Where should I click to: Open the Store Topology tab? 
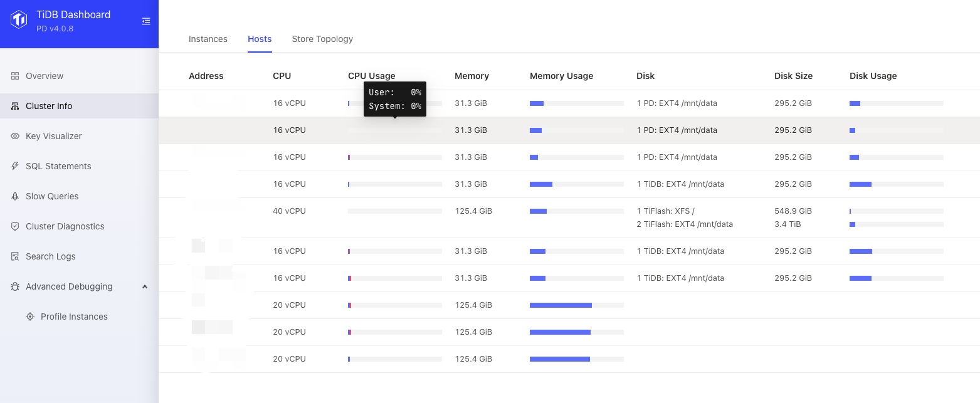[x=322, y=39]
